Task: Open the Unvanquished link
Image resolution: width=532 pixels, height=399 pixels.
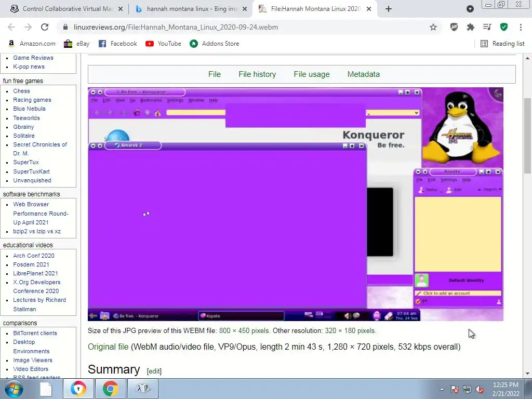Action: 32,180
